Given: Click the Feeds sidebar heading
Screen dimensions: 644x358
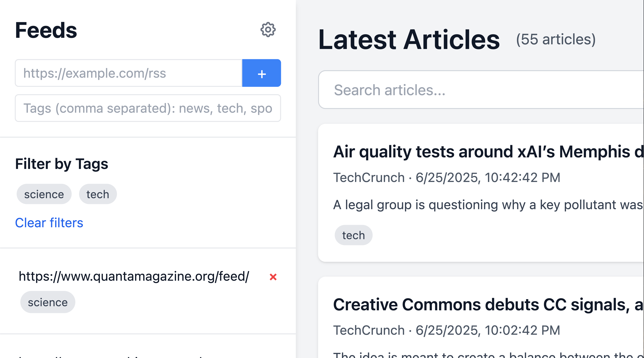Looking at the screenshot, I should (46, 30).
